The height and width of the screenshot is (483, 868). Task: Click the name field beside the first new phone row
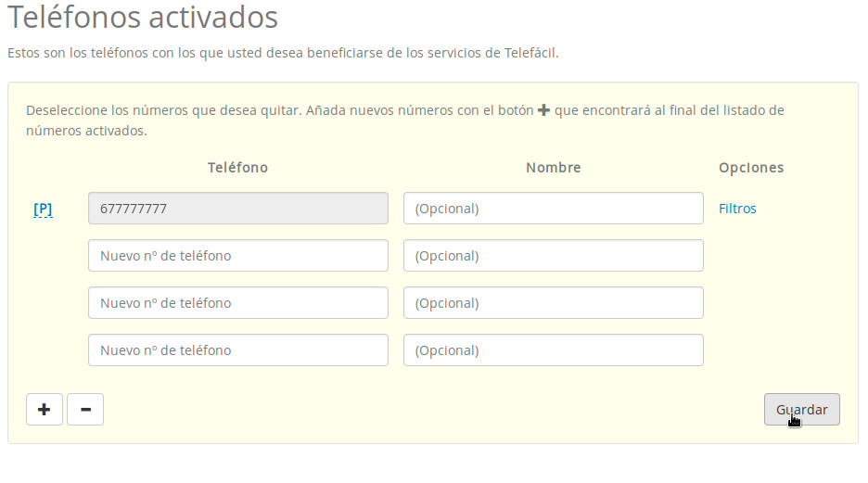pos(553,256)
